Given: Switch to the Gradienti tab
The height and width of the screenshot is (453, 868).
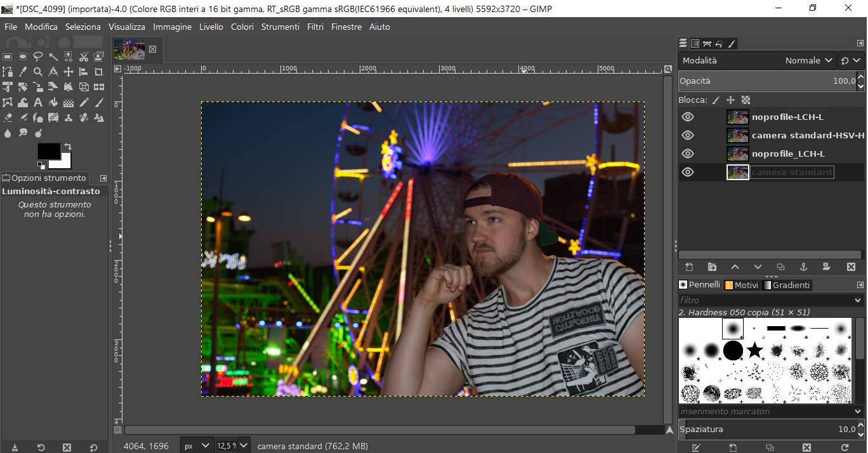Looking at the screenshot, I should click(787, 285).
